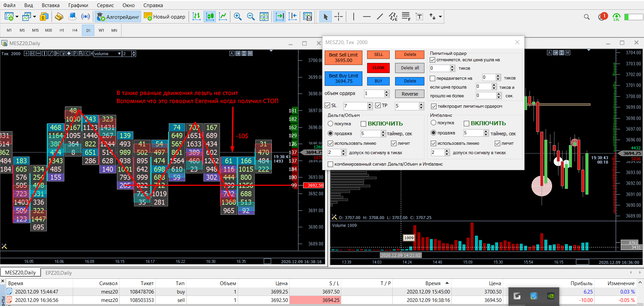Viewport: 644px width, 306px height.
Task: Select the H4 timeframe
Action: (x=75, y=30)
